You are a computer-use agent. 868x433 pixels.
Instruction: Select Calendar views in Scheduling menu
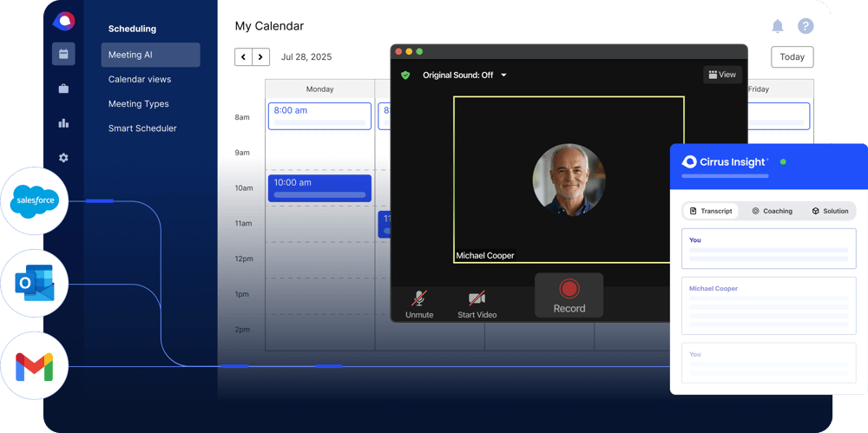coord(140,79)
